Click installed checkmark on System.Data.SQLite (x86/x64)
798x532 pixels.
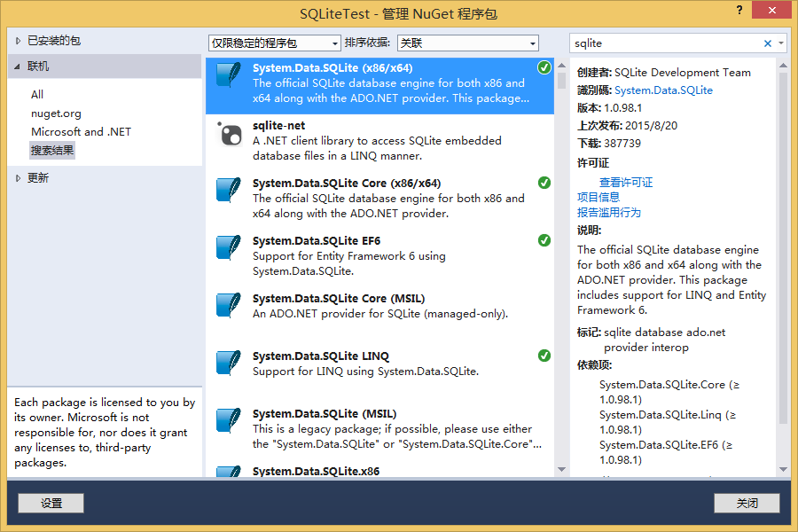point(544,67)
